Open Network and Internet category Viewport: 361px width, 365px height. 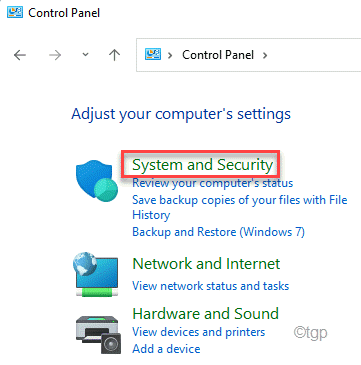[206, 264]
